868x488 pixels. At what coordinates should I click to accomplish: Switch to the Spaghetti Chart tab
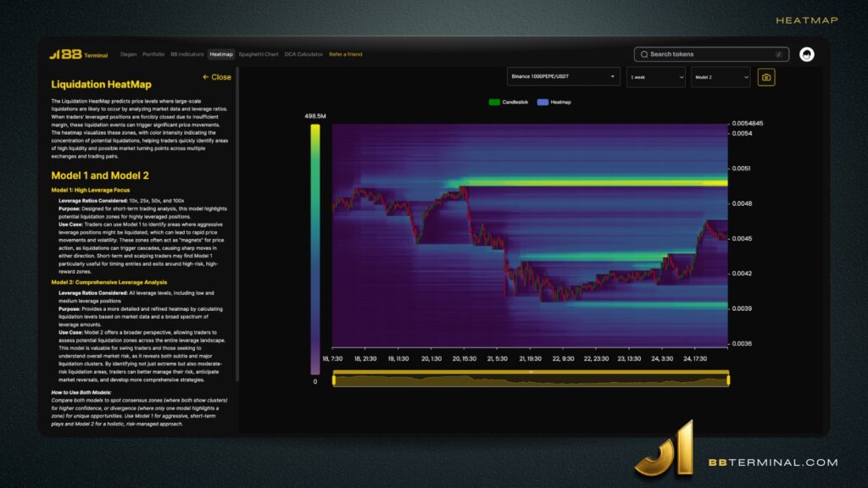tap(259, 54)
